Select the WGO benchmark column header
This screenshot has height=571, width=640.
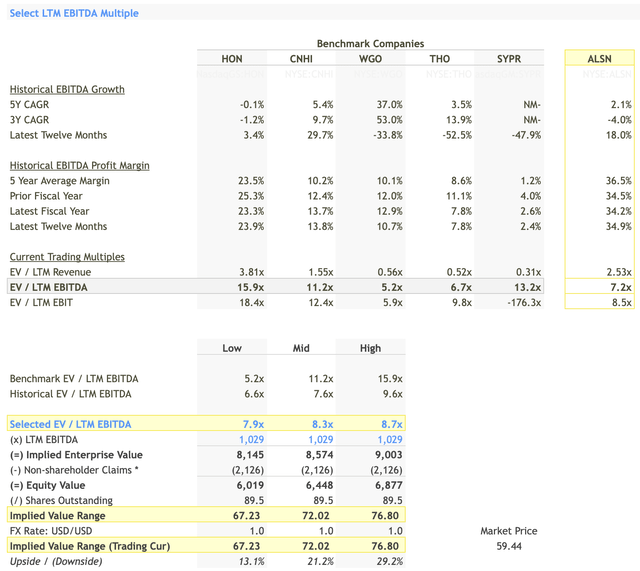point(370,59)
